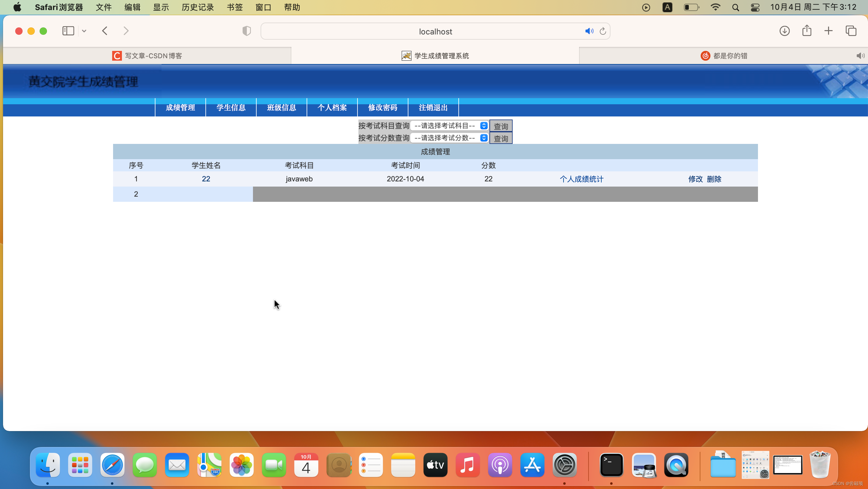Click 注销退出 to log out
Viewport: 868px width, 489px height.
click(x=433, y=108)
